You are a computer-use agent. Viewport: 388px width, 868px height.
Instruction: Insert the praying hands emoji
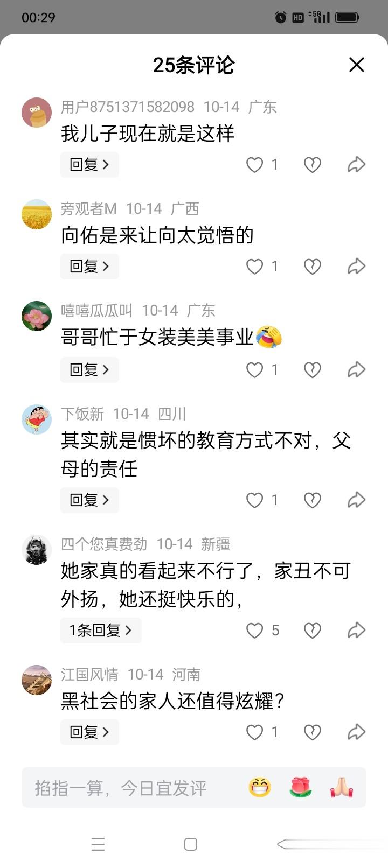[342, 788]
